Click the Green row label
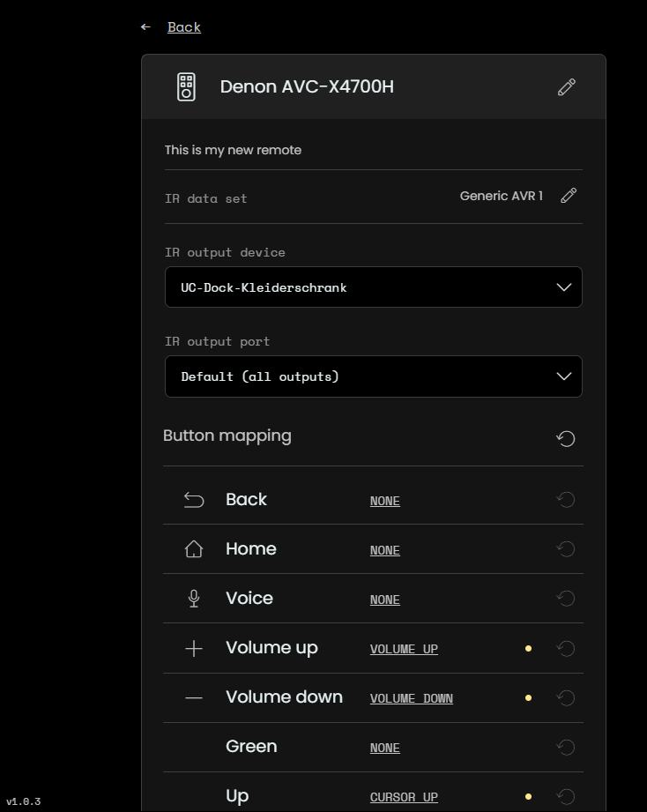Screen dimensions: 647x812 pos(251,746)
